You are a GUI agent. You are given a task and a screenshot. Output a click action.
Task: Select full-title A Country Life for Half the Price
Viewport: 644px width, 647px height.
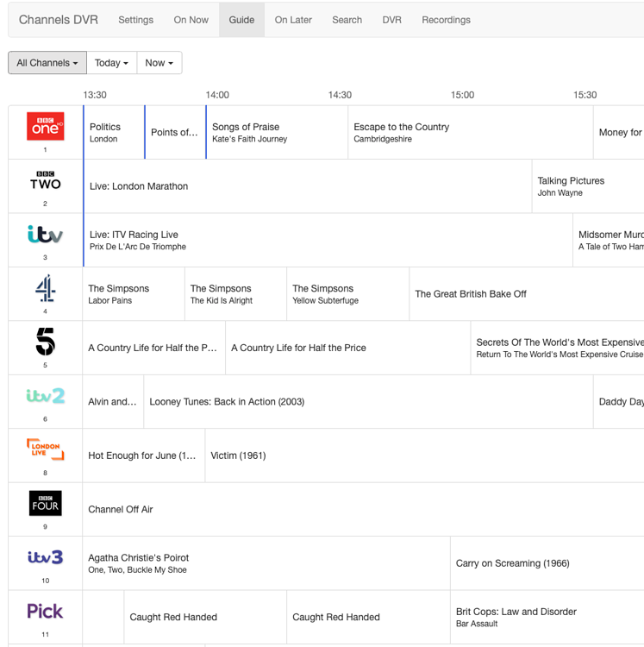pyautogui.click(x=348, y=348)
